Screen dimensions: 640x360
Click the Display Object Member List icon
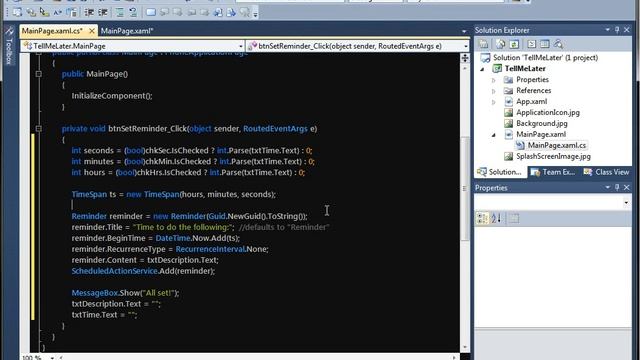pos(17,12)
